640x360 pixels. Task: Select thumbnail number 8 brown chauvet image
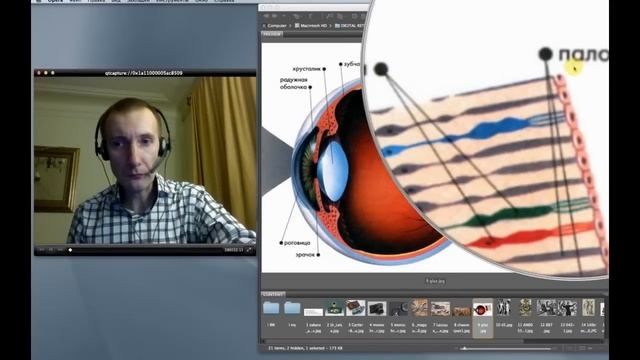point(462,311)
